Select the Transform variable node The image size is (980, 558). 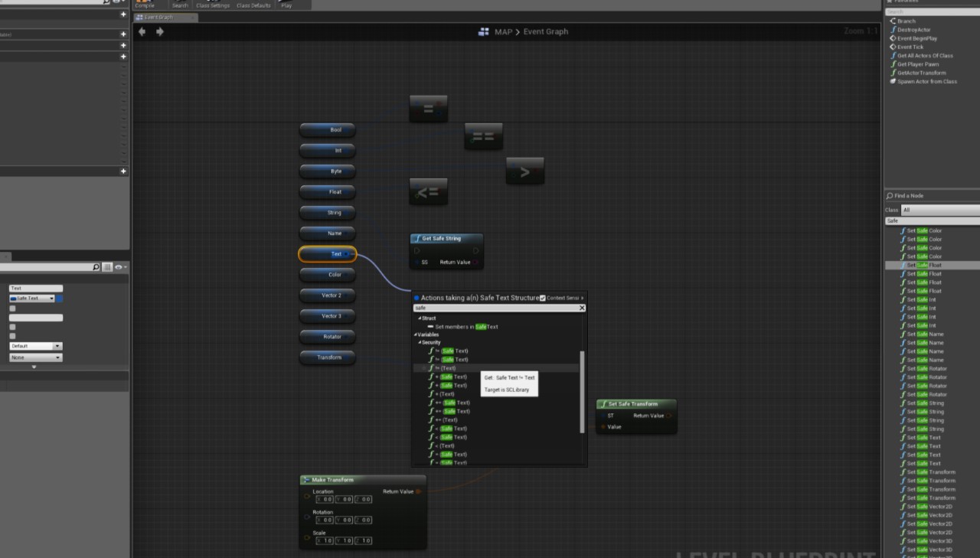pyautogui.click(x=328, y=357)
